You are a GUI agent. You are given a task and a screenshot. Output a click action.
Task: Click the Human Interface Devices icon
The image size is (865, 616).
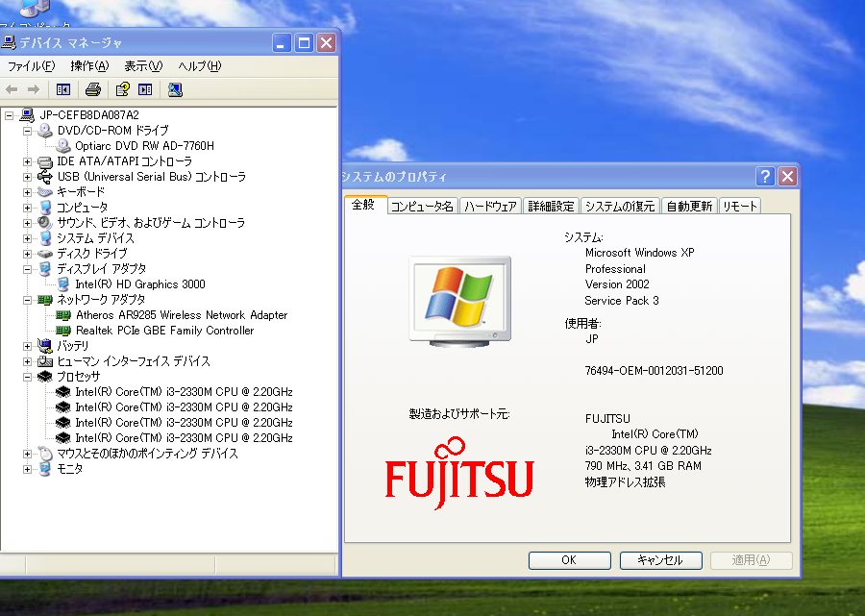click(44, 361)
